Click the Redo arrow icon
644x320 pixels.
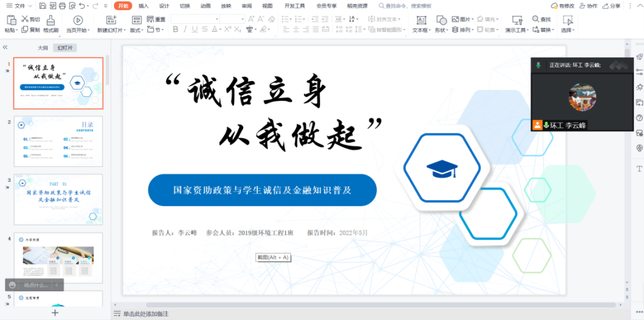click(x=95, y=6)
